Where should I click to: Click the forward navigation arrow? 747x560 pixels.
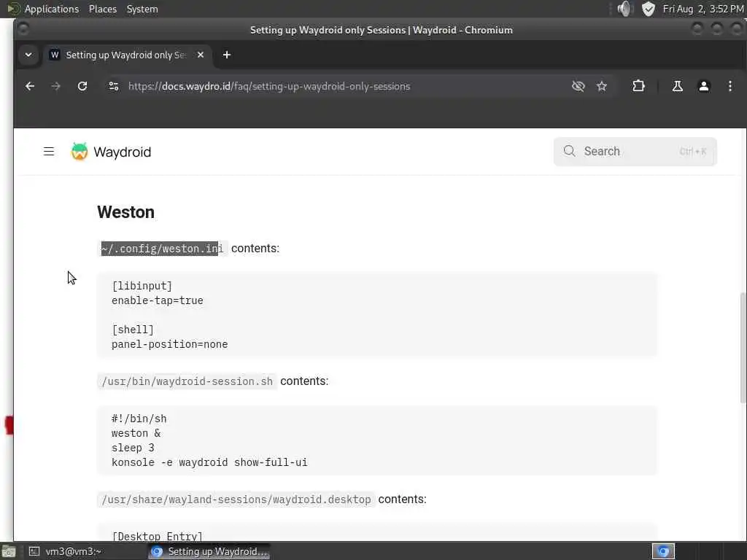pyautogui.click(x=55, y=86)
